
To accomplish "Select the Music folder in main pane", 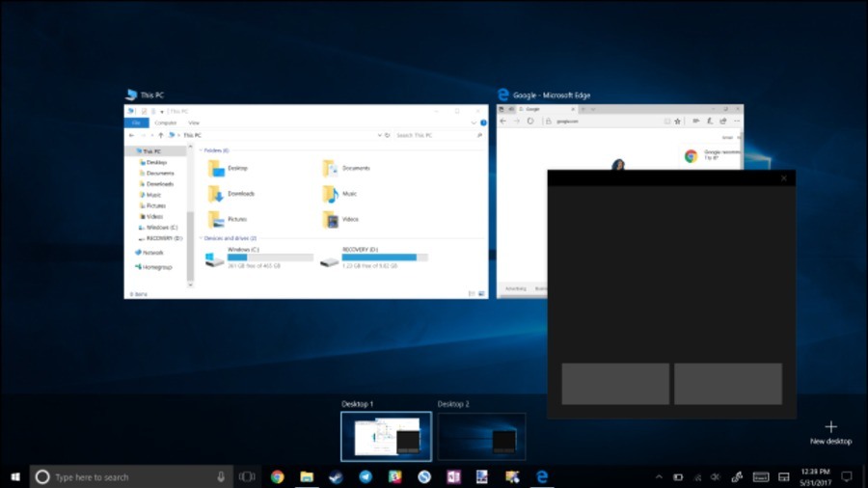I will click(x=339, y=194).
